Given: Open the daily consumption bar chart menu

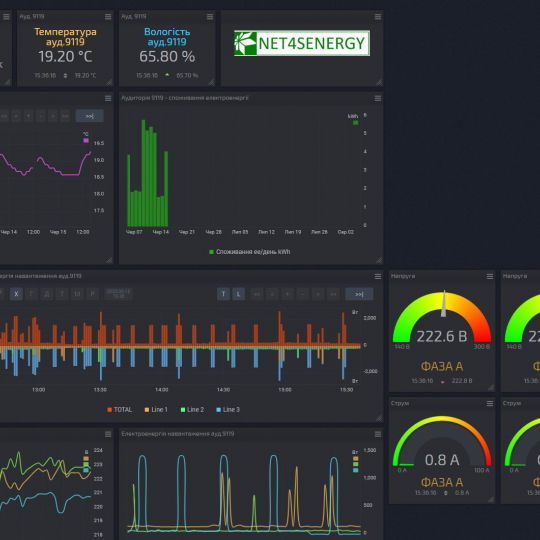Looking at the screenshot, I should [378, 98].
